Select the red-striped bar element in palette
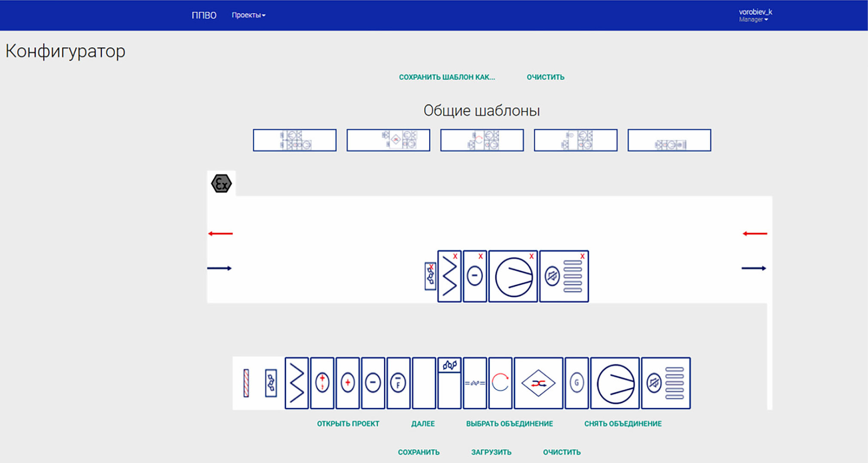This screenshot has width=868, height=463. 246,383
